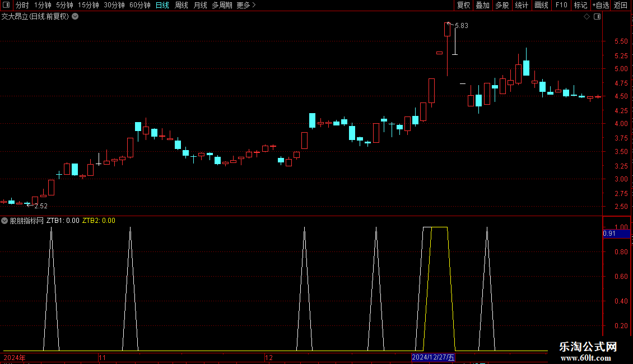Click the 0.20 indicator axis label
This screenshot has height=364, width=633.
621,326
